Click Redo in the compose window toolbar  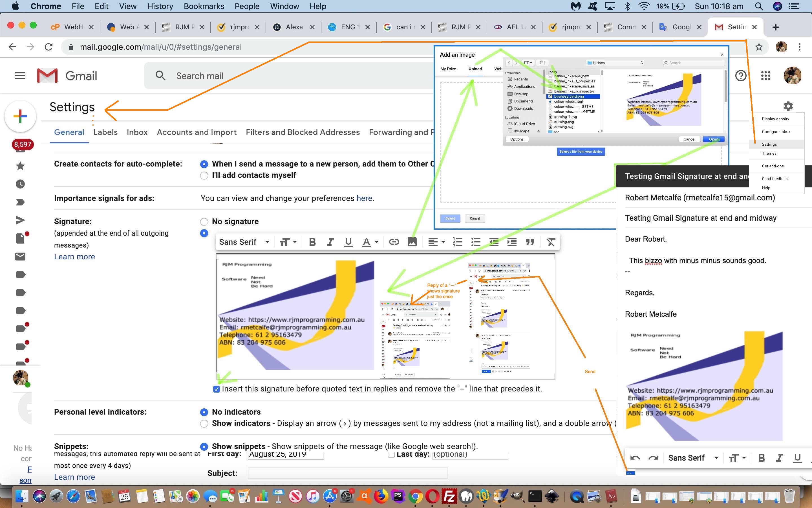pos(653,458)
